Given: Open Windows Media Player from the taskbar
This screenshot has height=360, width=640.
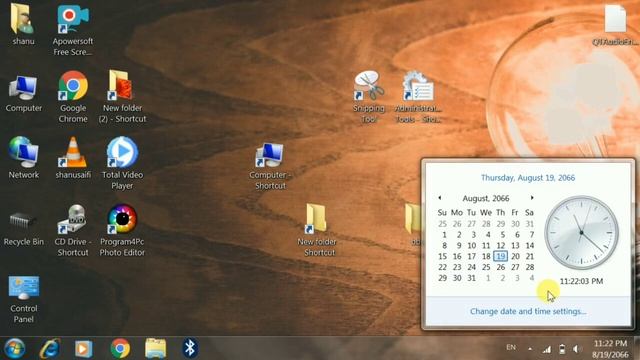Looking at the screenshot, I should tap(83, 349).
